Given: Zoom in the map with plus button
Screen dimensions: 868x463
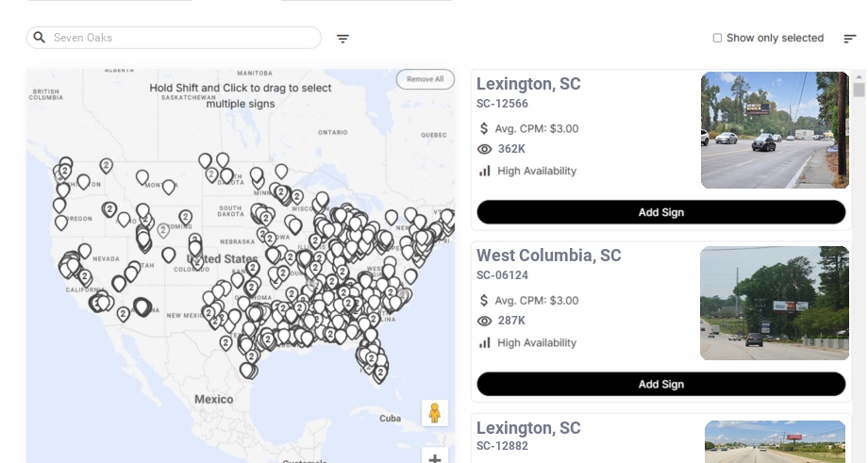Looking at the screenshot, I should pos(435,458).
